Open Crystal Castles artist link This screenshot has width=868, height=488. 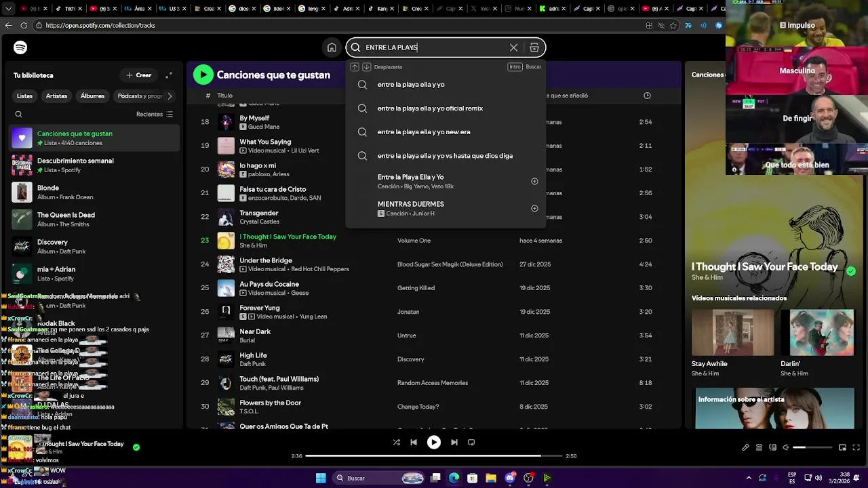coord(258,222)
